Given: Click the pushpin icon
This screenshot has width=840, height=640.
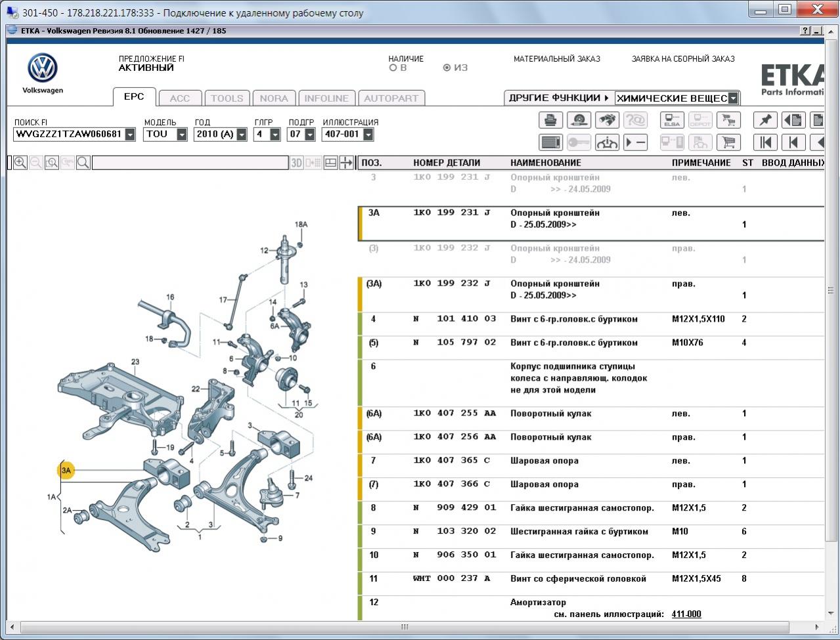Looking at the screenshot, I should (765, 120).
